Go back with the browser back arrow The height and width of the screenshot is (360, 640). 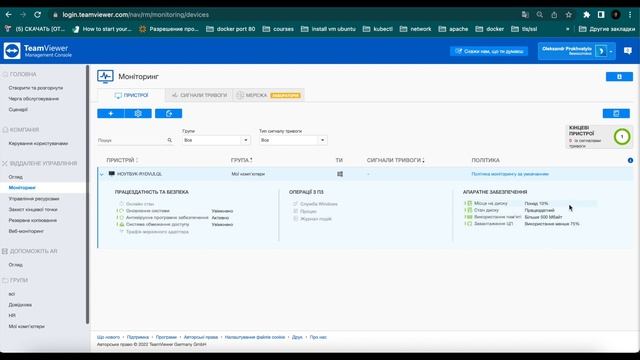click(x=8, y=15)
